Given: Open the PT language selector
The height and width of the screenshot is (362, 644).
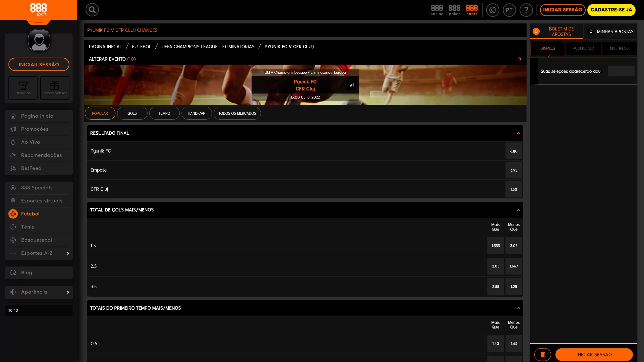Looking at the screenshot, I should (509, 10).
